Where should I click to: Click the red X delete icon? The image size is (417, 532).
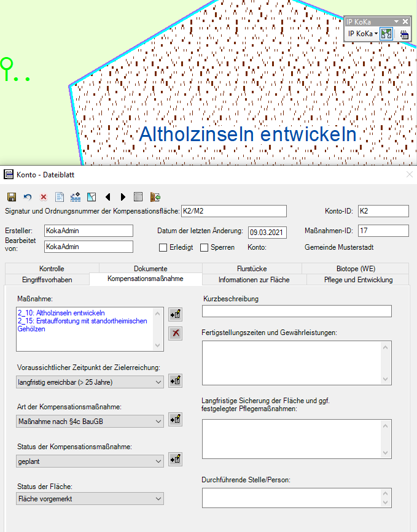click(x=44, y=197)
